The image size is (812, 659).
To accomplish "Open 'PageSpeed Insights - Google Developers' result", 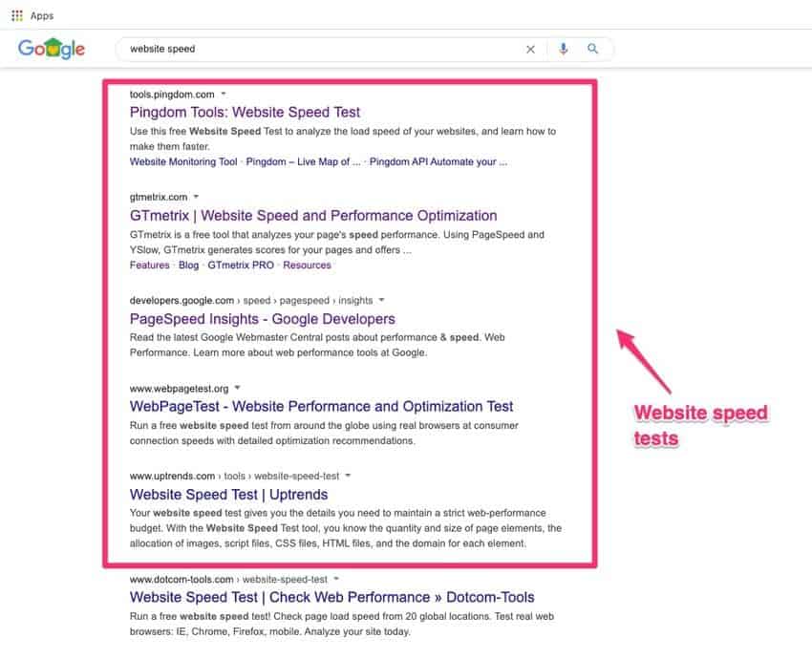I will click(x=262, y=319).
